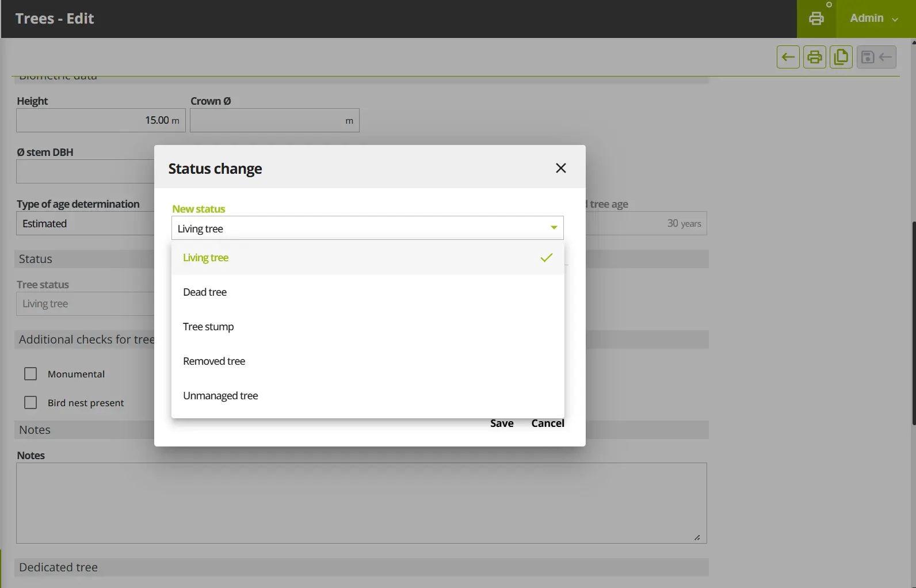Click the page vertical scrollbar

click(913, 322)
